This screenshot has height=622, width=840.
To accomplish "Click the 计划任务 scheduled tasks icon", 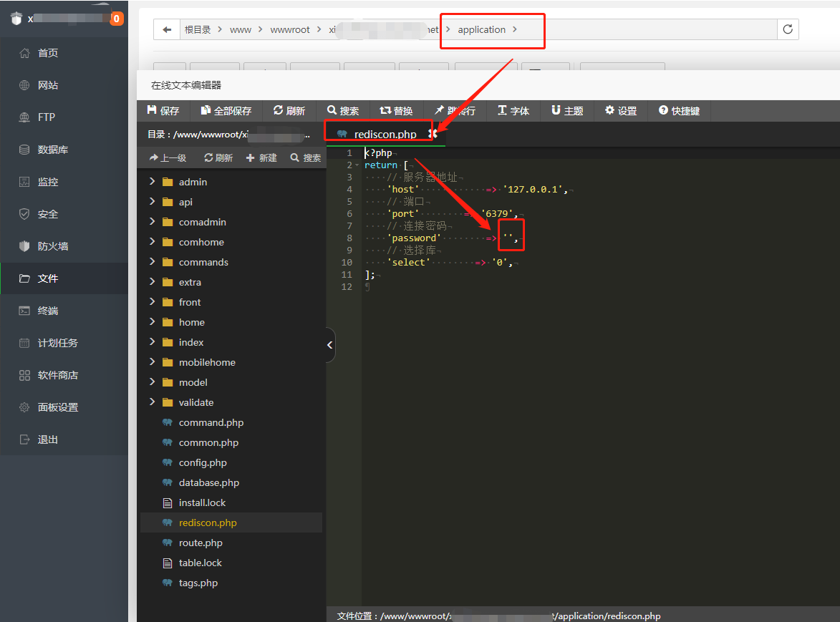I will (24, 343).
